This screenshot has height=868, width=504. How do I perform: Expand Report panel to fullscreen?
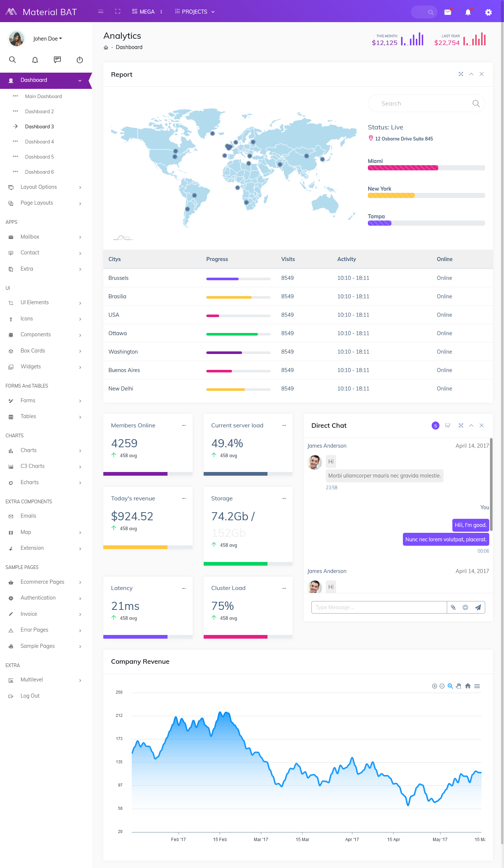tap(461, 74)
